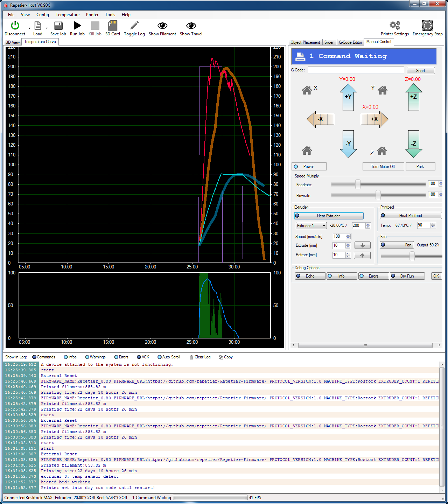The height and width of the screenshot is (504, 448).
Task: Toggle Show Filament eye icon
Action: pos(162,26)
